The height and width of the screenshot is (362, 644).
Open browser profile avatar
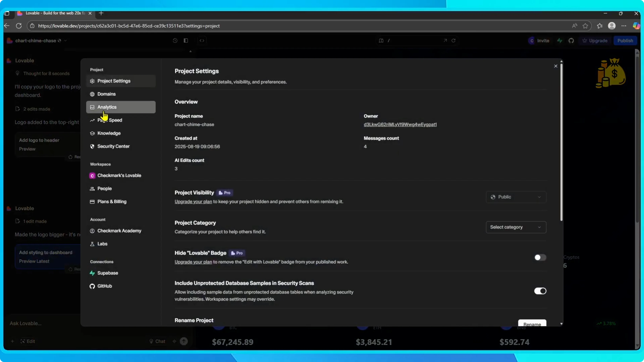coord(612,26)
